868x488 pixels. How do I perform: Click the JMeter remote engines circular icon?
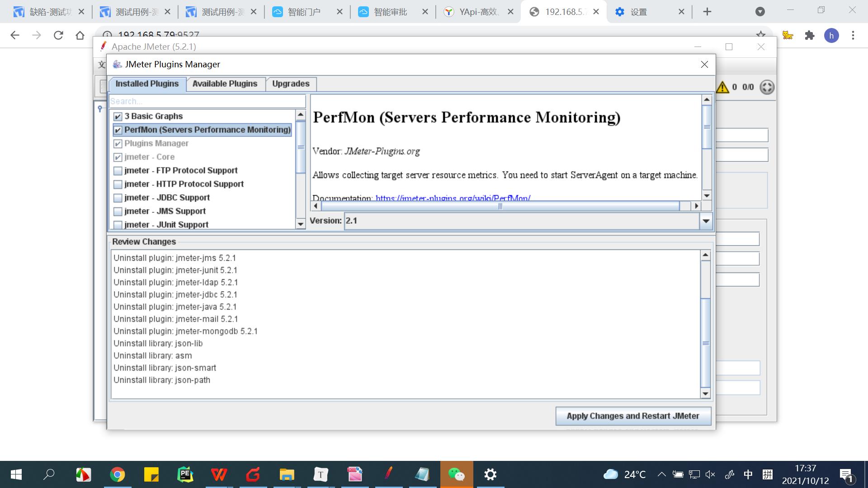(x=767, y=87)
